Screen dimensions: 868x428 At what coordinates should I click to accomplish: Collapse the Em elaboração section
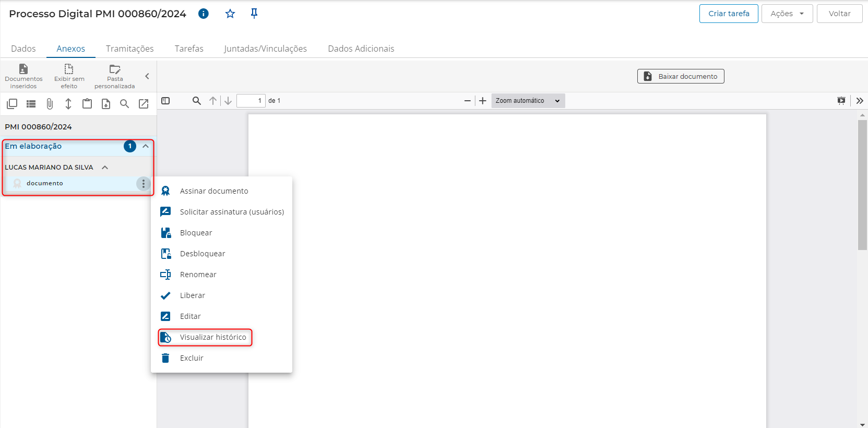146,146
